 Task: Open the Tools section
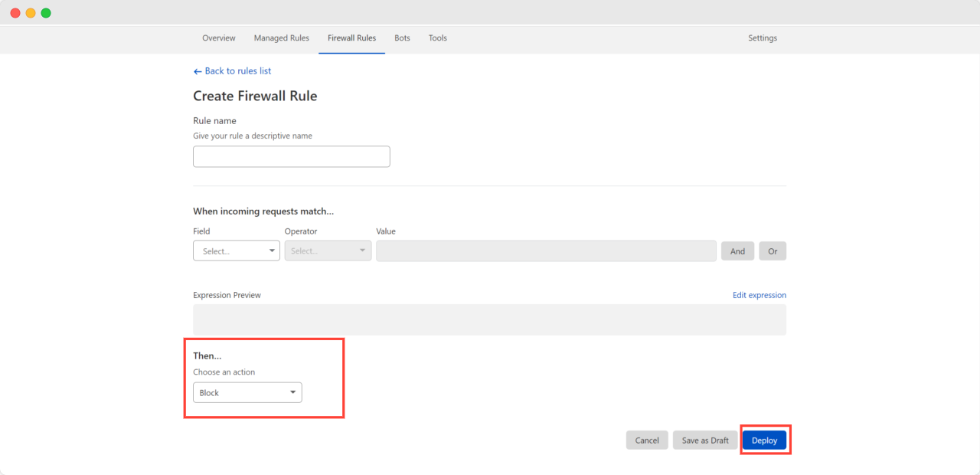tap(437, 38)
